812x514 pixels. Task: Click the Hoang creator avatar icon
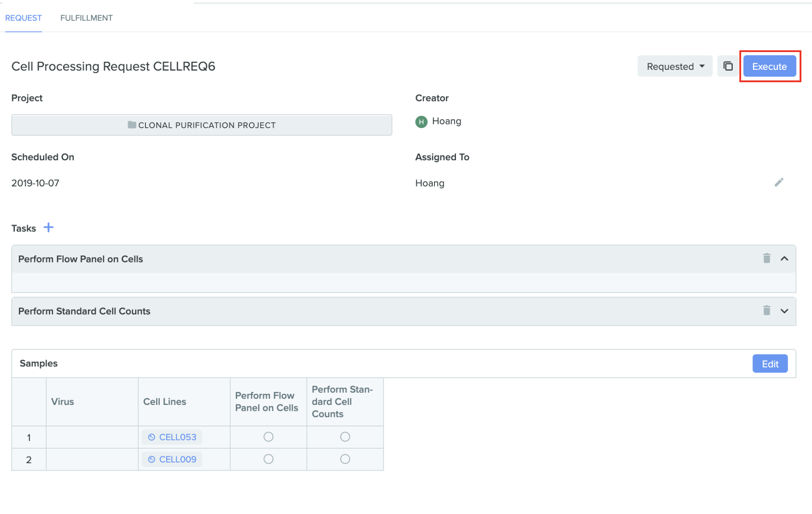point(421,121)
